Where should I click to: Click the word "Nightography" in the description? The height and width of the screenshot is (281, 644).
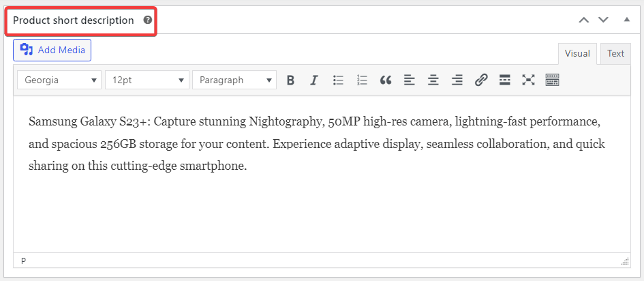click(285, 122)
